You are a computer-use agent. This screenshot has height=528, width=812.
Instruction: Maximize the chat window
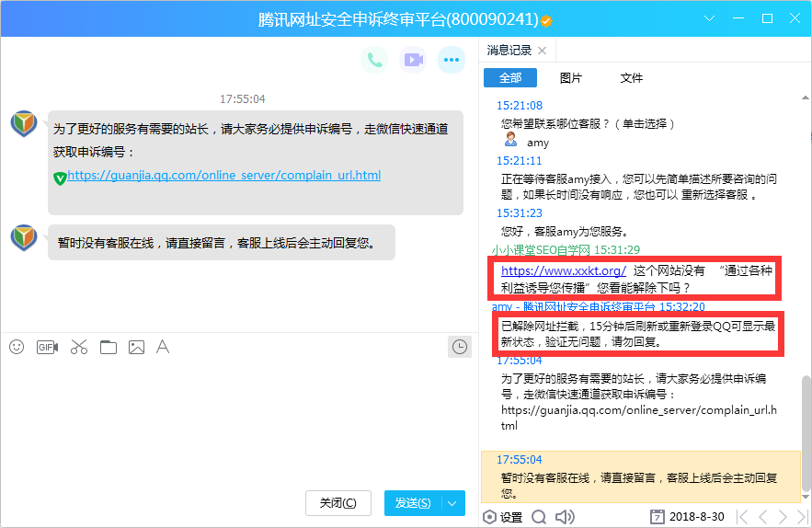[x=768, y=18]
